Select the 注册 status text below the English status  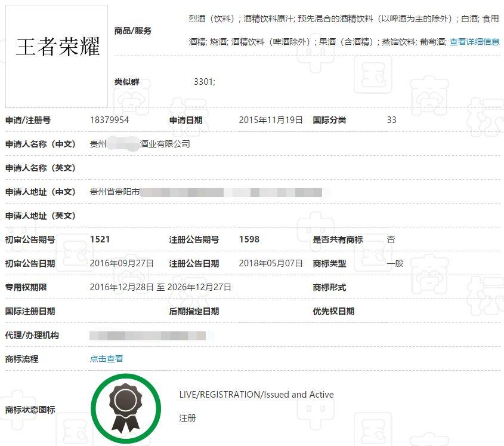click(187, 419)
